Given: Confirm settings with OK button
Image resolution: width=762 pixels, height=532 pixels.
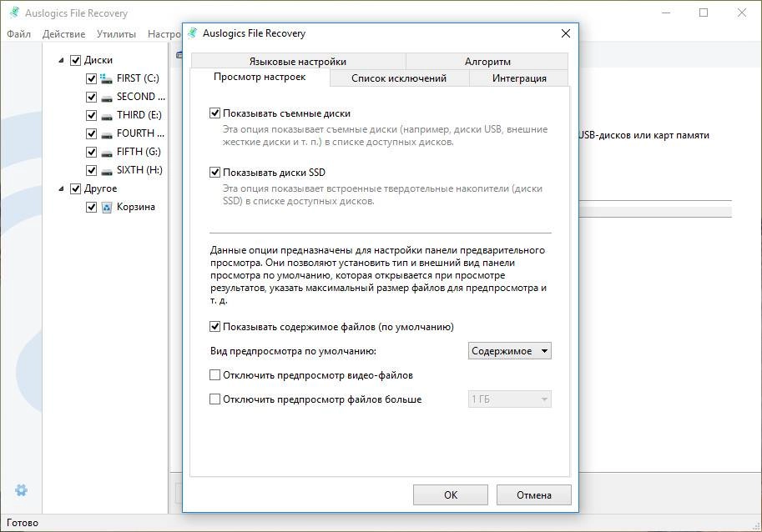Looking at the screenshot, I should point(451,494).
